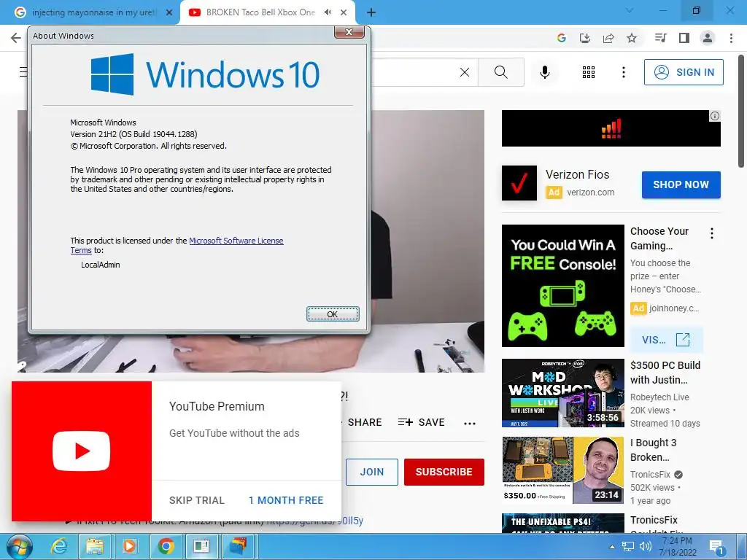Screen dimensions: 747x560
Task: Click the YouTube search magnifier button
Action: [x=500, y=72]
